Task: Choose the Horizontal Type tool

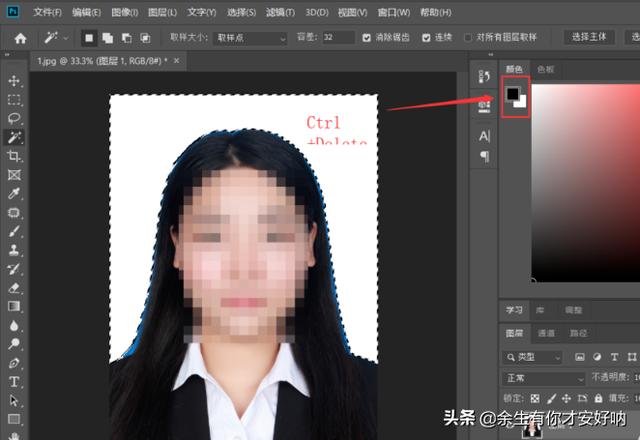Action: click(x=14, y=382)
